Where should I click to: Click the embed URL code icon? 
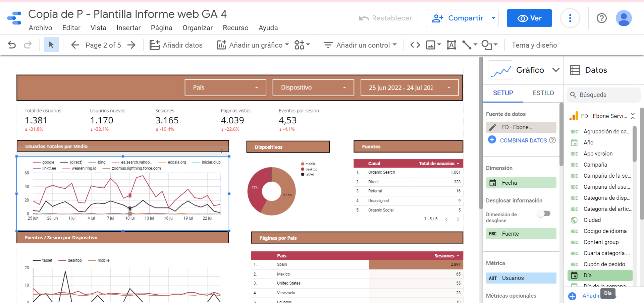(415, 45)
